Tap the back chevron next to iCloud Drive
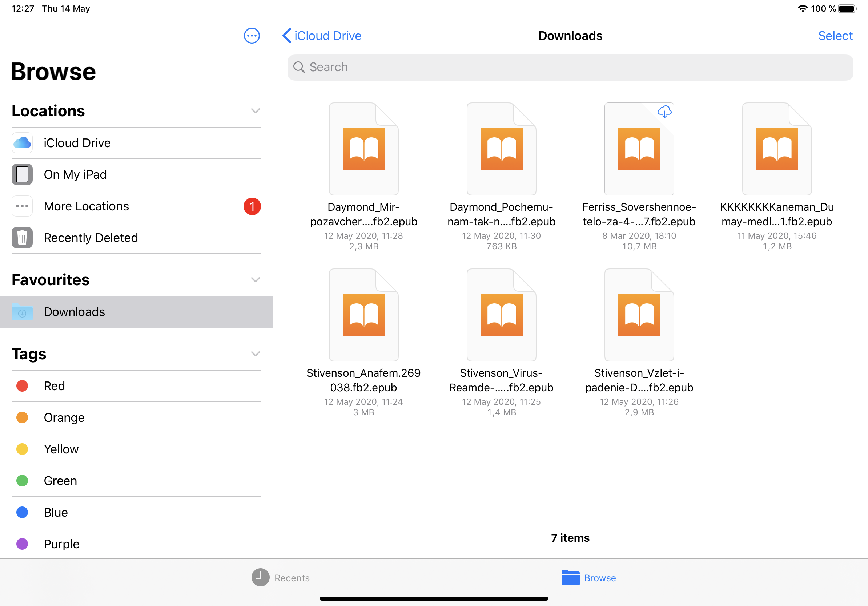868x606 pixels. click(287, 36)
